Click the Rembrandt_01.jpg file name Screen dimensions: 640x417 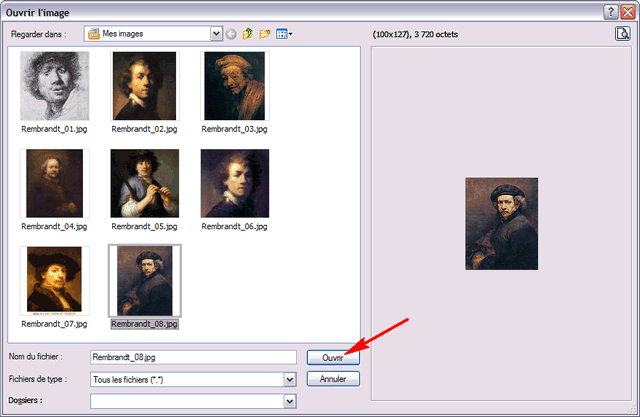click(x=54, y=129)
